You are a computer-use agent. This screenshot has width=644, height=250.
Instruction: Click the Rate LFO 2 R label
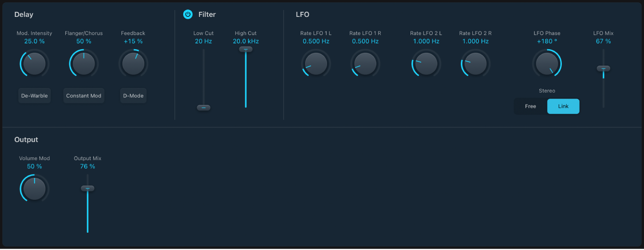click(x=475, y=33)
